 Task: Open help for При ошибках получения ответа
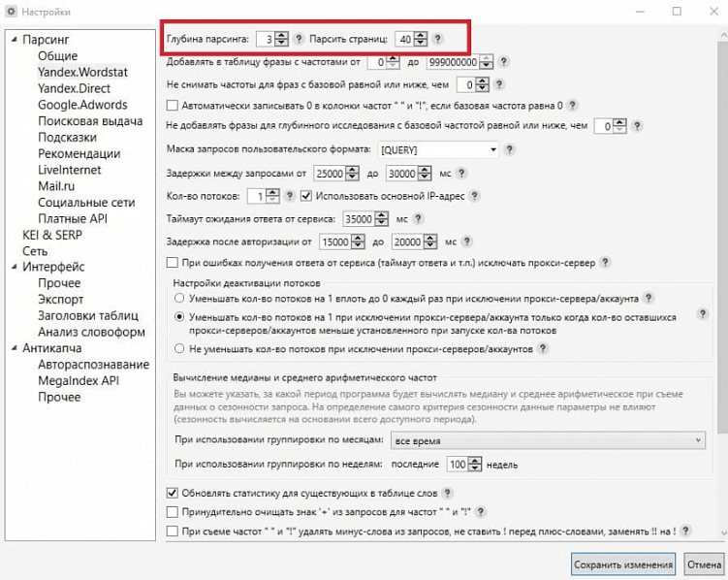(605, 263)
